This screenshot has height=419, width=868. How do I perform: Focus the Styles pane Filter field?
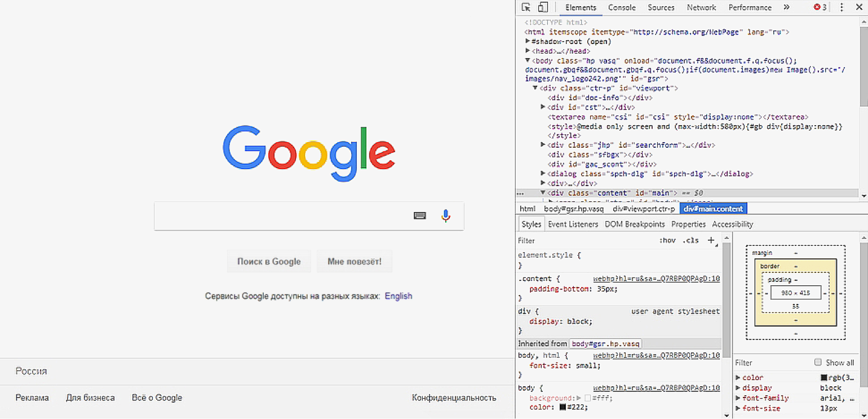pyautogui.click(x=586, y=240)
